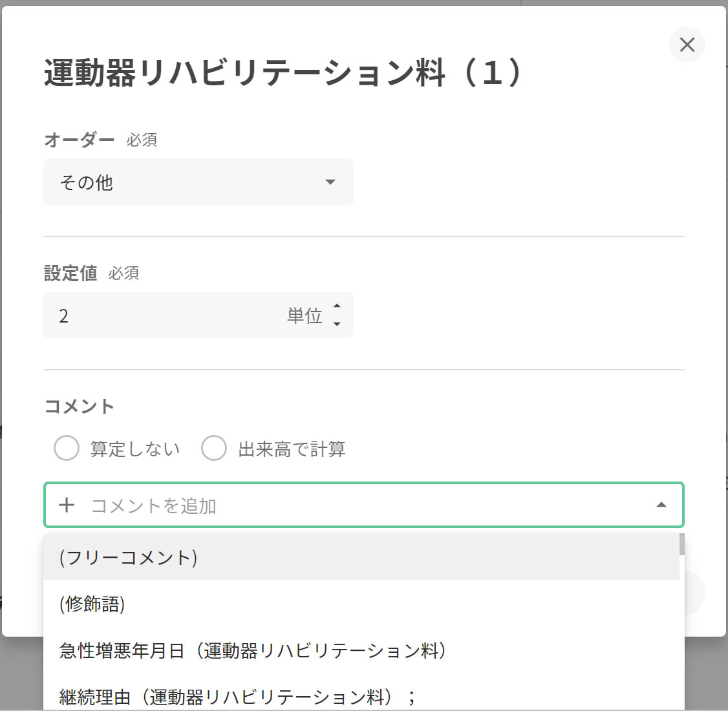This screenshot has width=728, height=711.
Task: Click the 算定しない label text
Action: pos(135,449)
